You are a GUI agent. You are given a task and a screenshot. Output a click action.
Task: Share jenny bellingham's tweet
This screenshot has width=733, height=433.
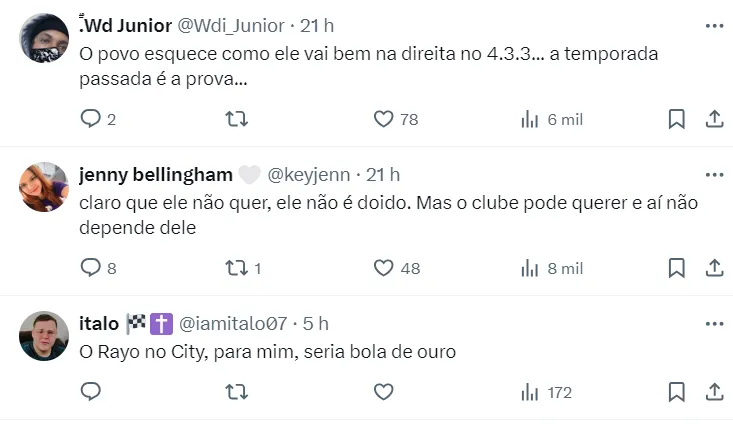pyautogui.click(x=714, y=268)
